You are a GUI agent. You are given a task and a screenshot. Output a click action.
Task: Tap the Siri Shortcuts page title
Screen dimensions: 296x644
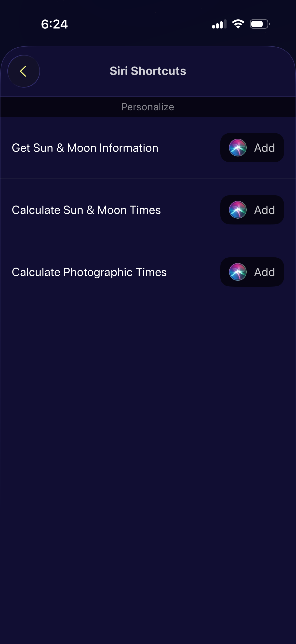coord(148,71)
